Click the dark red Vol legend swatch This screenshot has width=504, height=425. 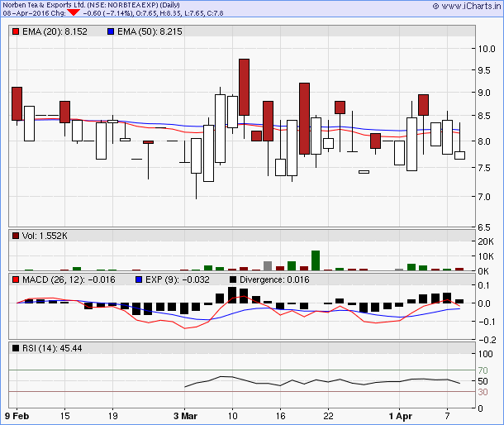pyautogui.click(x=16, y=236)
